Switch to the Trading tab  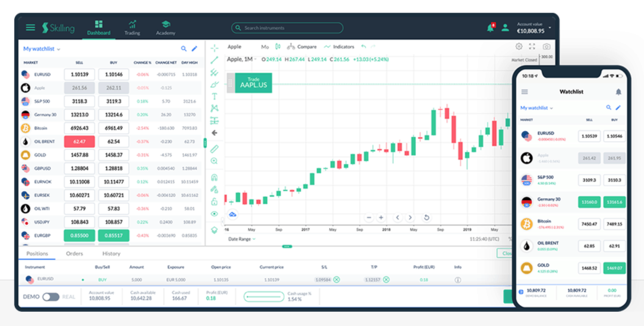click(132, 28)
